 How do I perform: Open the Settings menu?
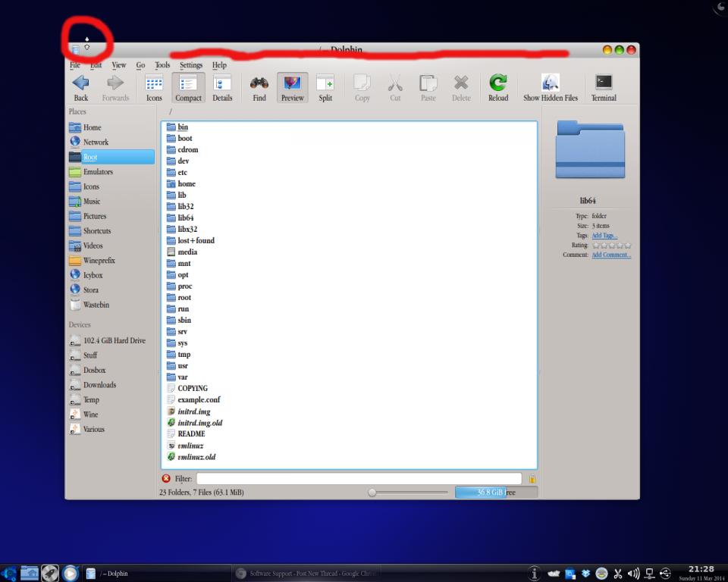point(191,65)
